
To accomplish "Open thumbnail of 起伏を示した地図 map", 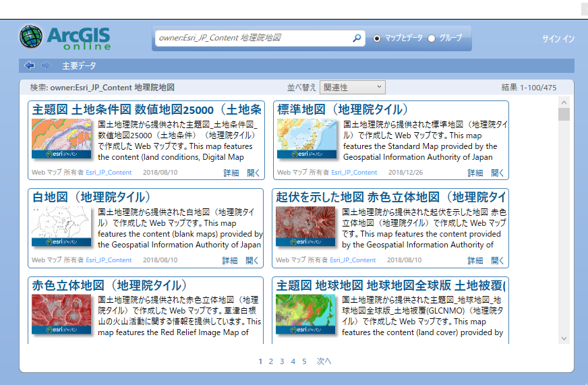I will (x=305, y=227).
